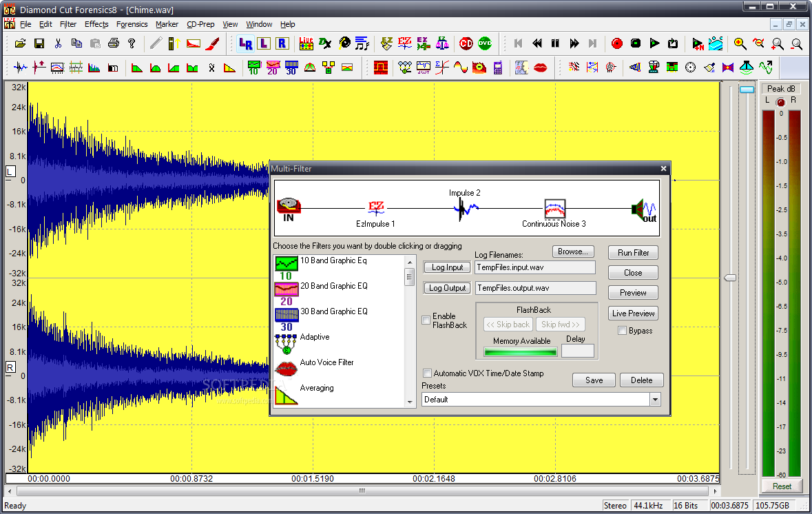Save the file with the floppy icon
Viewport: 812px width, 514px height.
point(39,43)
